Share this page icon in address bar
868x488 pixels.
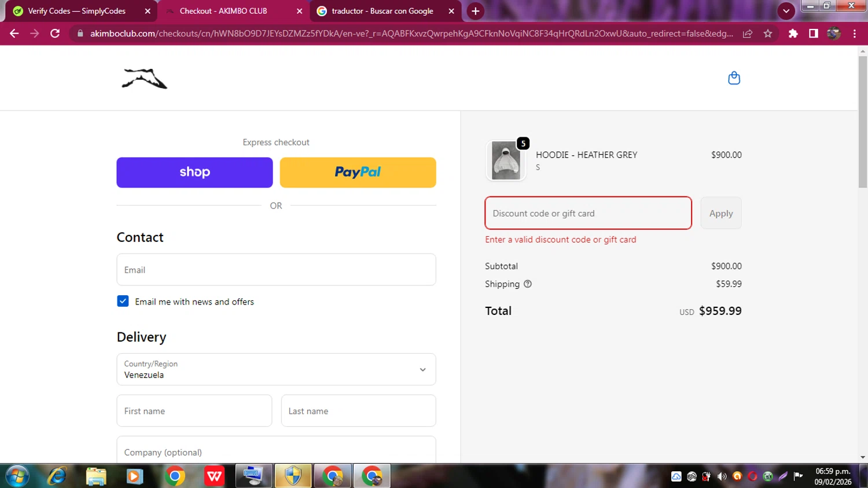coord(748,34)
